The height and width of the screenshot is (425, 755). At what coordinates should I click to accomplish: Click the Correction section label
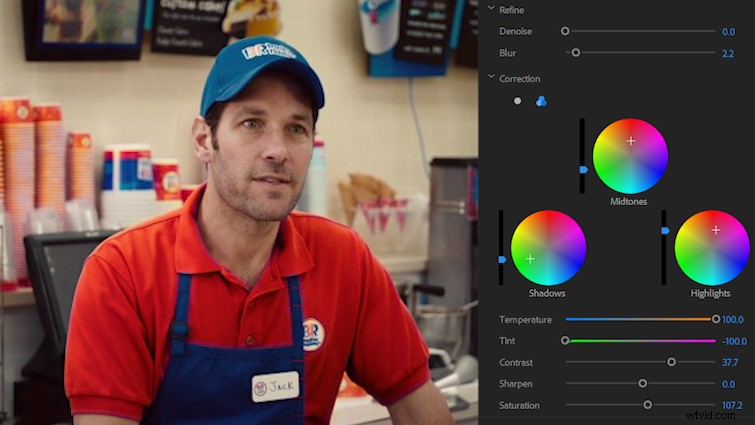pos(520,78)
